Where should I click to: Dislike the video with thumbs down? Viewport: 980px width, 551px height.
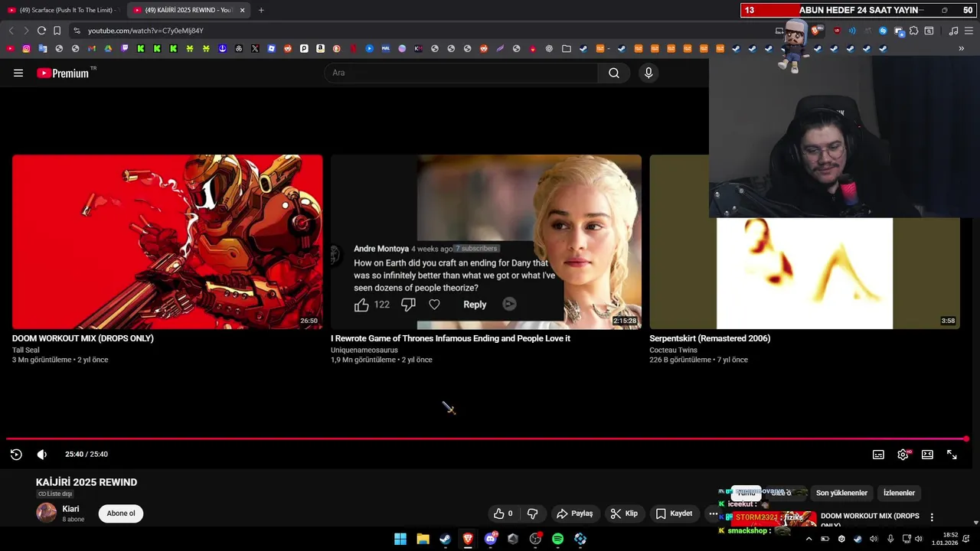pyautogui.click(x=533, y=514)
